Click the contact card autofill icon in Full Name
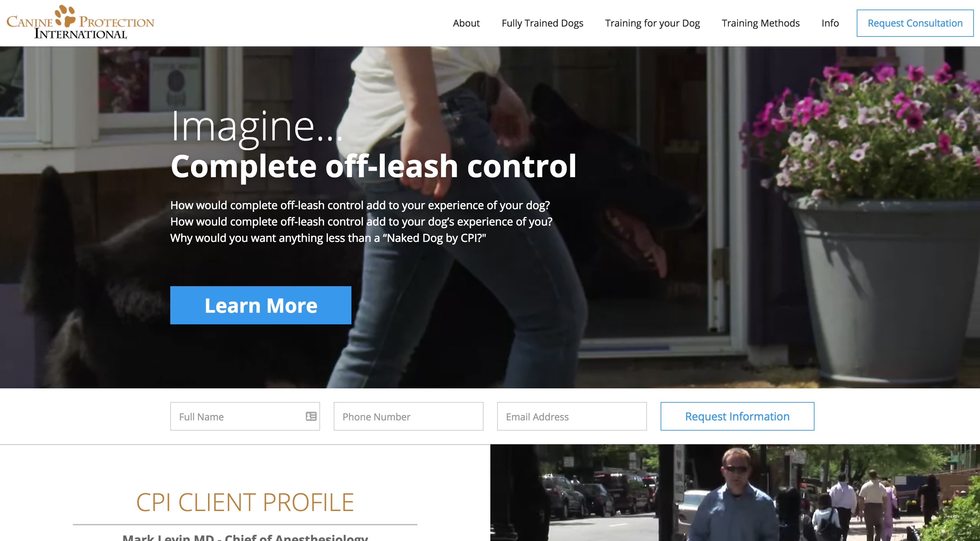The width and height of the screenshot is (980, 541). click(x=311, y=416)
